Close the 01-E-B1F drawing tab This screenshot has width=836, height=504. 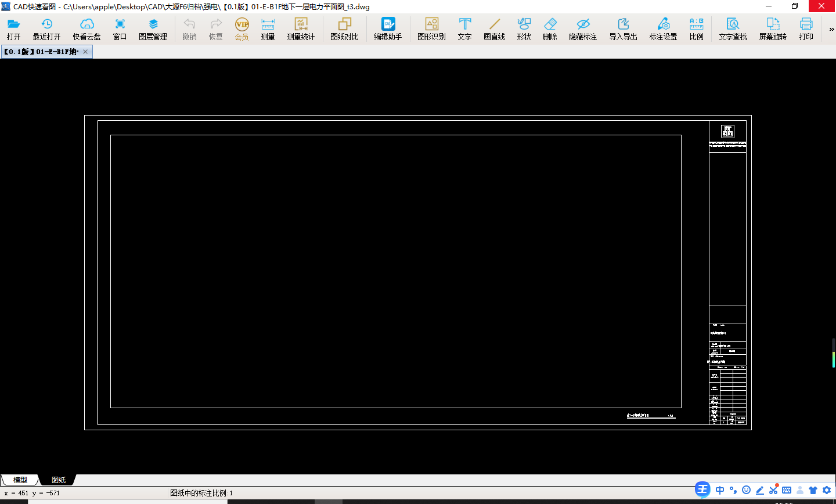point(85,52)
